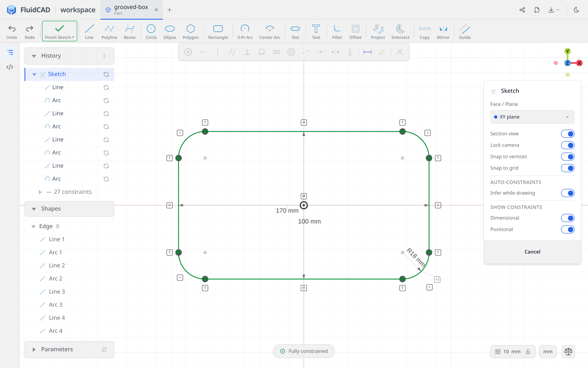
Task: Expand the Parameters panel
Action: (x=34, y=350)
